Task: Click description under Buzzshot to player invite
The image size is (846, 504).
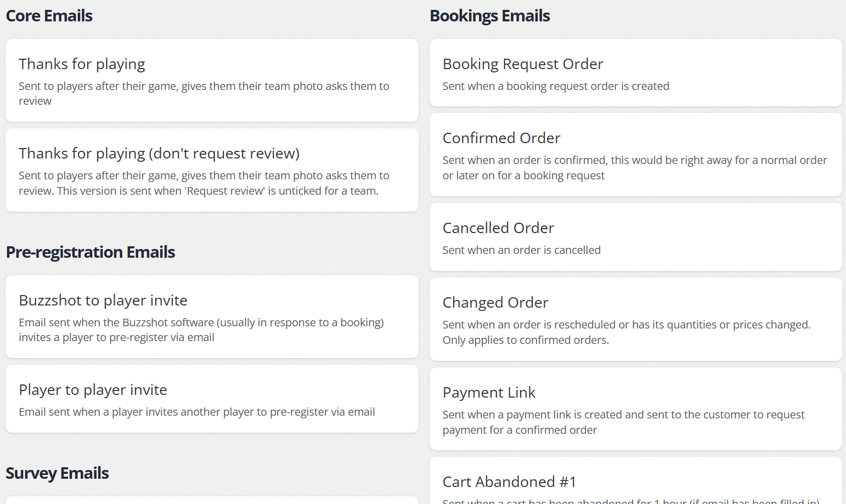Action: 201,330
